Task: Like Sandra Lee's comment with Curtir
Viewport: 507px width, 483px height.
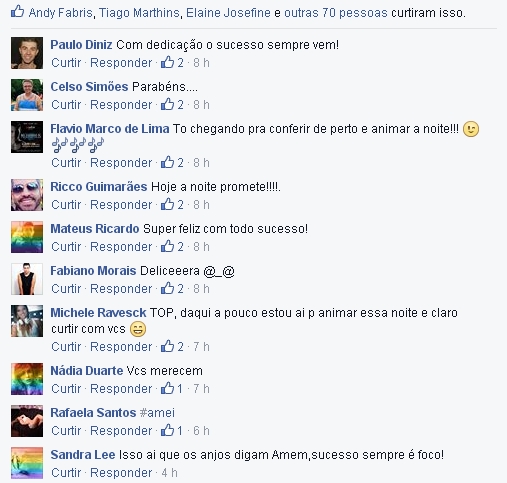Action: click(x=66, y=473)
